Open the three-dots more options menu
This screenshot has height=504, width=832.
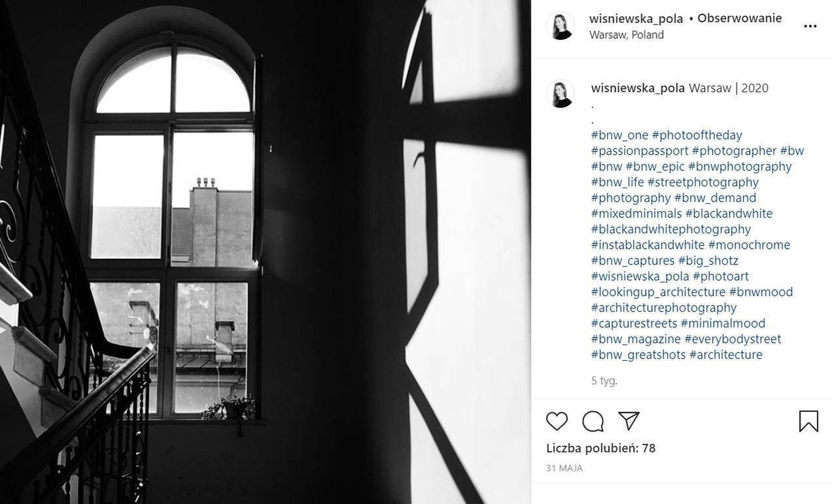coord(810,26)
